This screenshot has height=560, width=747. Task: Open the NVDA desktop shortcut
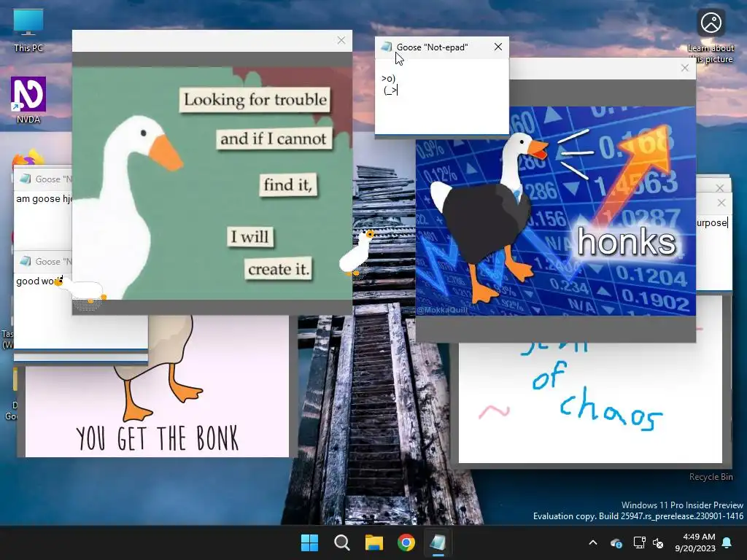28,99
